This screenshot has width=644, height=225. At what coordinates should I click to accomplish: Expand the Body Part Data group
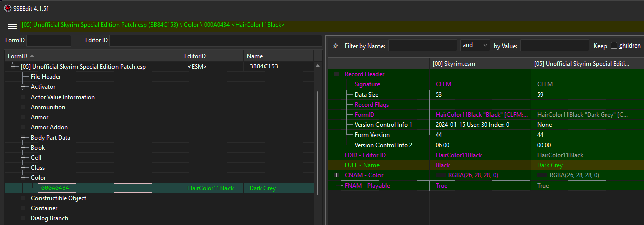pos(23,138)
